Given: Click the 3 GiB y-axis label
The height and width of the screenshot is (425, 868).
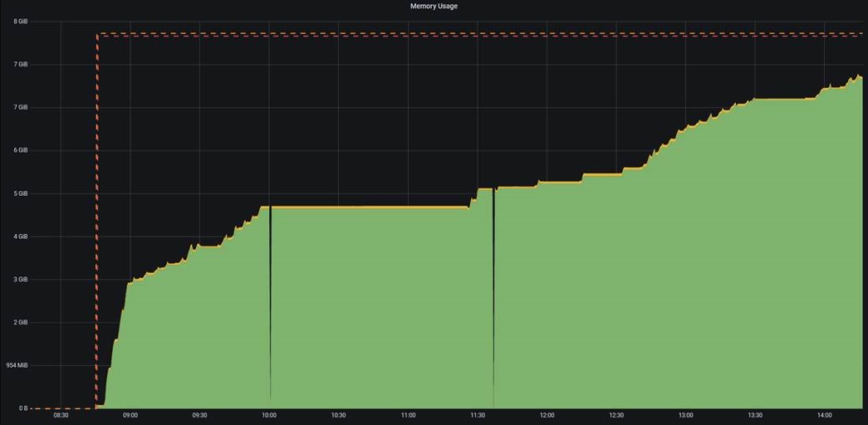Looking at the screenshot, I should pos(21,280).
